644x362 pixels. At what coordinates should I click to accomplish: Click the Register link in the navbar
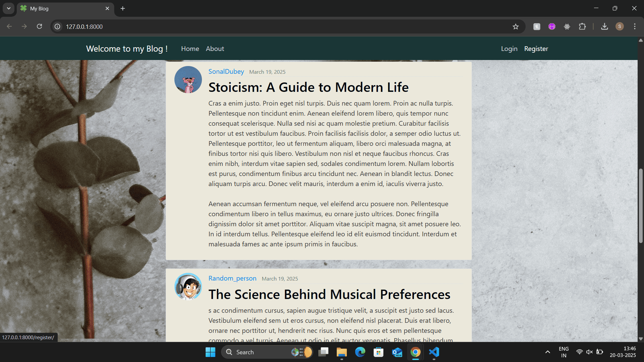[x=536, y=49]
